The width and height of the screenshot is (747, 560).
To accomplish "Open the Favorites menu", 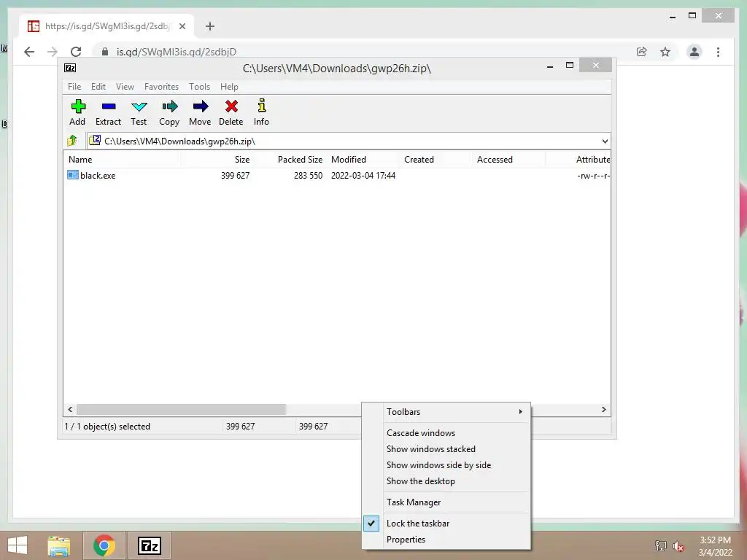I will [x=161, y=87].
